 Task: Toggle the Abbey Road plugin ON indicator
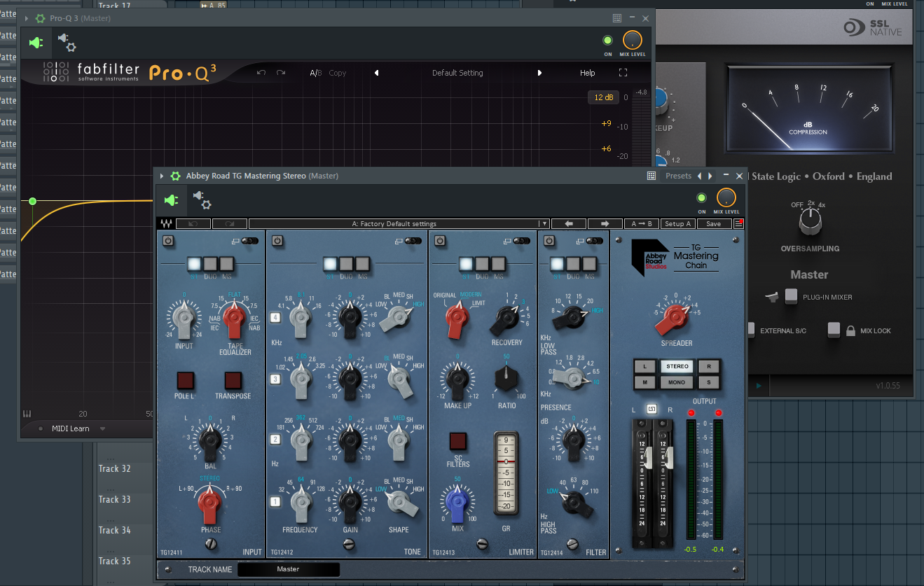click(701, 198)
